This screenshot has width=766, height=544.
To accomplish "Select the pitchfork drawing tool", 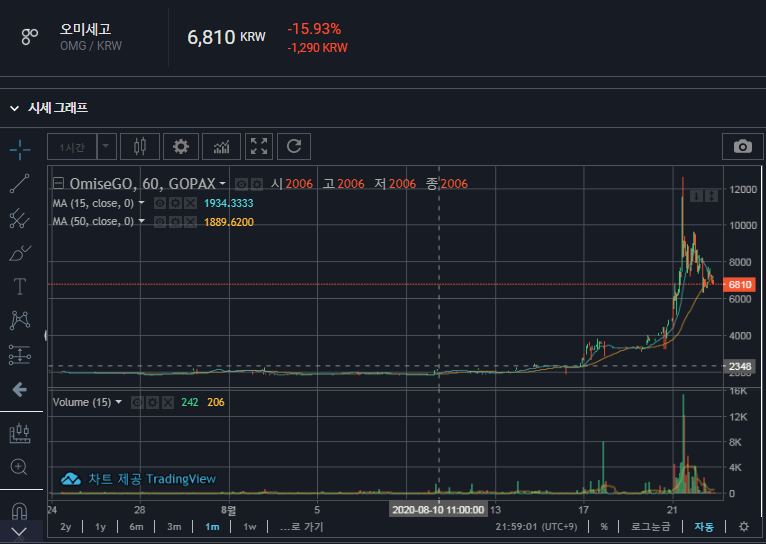I will 20,218.
